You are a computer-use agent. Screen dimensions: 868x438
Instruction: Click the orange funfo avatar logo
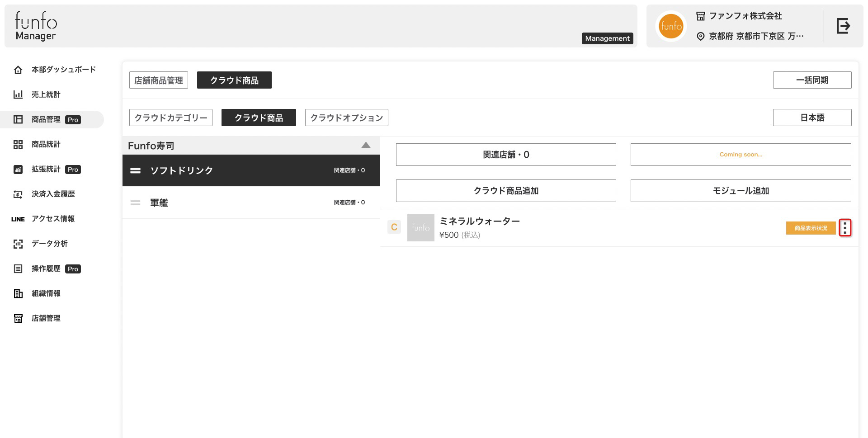pyautogui.click(x=671, y=26)
